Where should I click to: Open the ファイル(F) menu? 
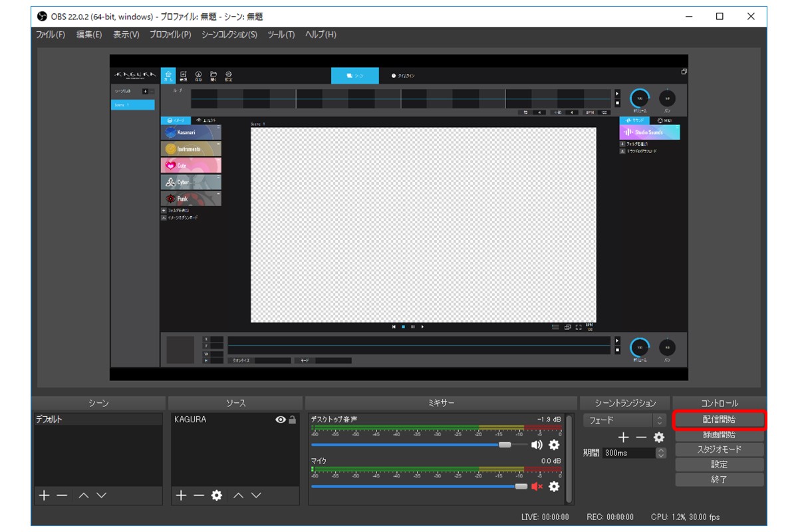(x=51, y=35)
